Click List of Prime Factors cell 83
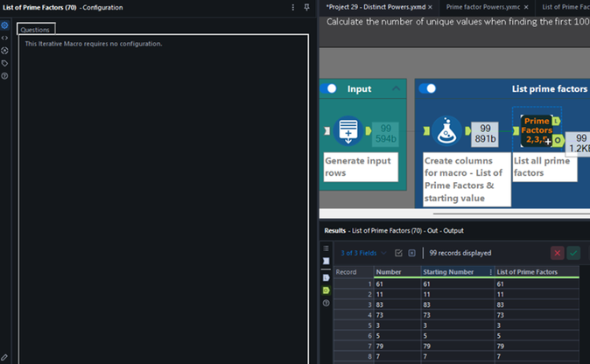This screenshot has width=590, height=364. (537, 305)
